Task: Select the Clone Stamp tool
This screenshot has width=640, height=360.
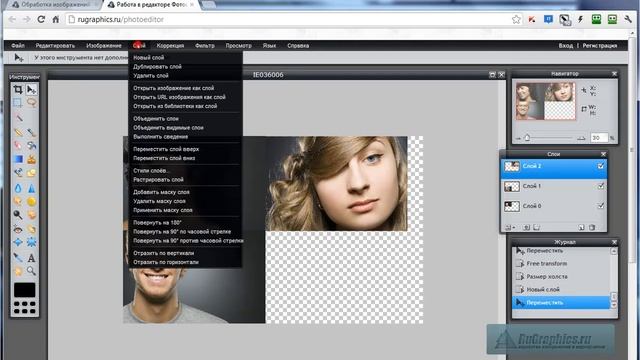Action: pos(31,159)
